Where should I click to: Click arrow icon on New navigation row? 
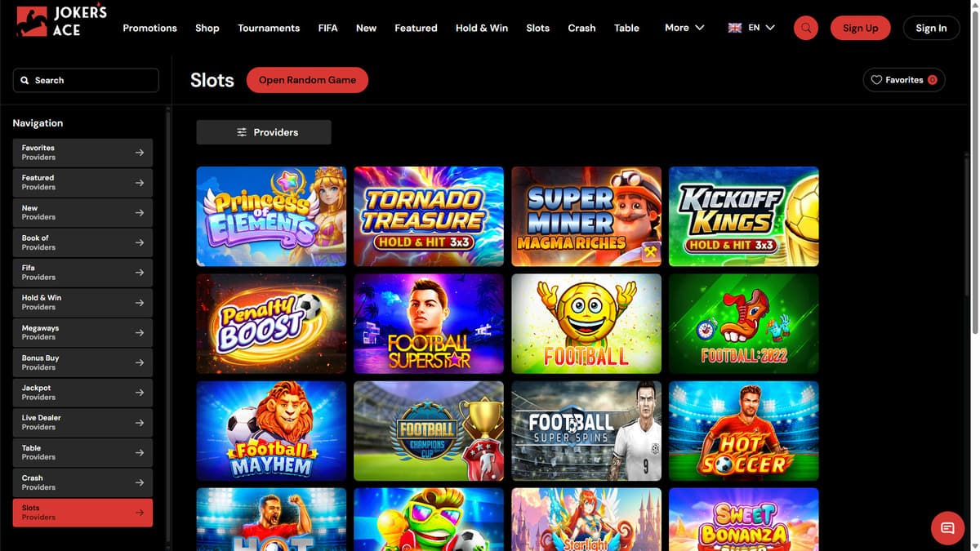tap(140, 213)
